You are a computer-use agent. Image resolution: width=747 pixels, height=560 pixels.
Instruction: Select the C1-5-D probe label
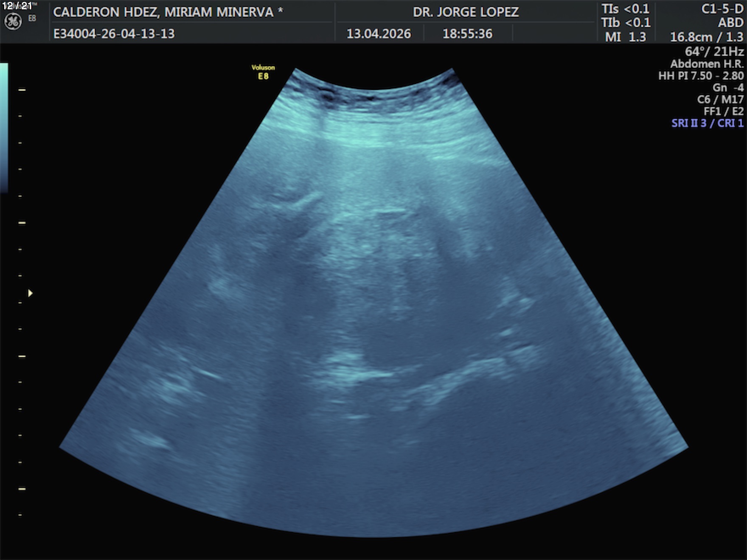coord(722,9)
